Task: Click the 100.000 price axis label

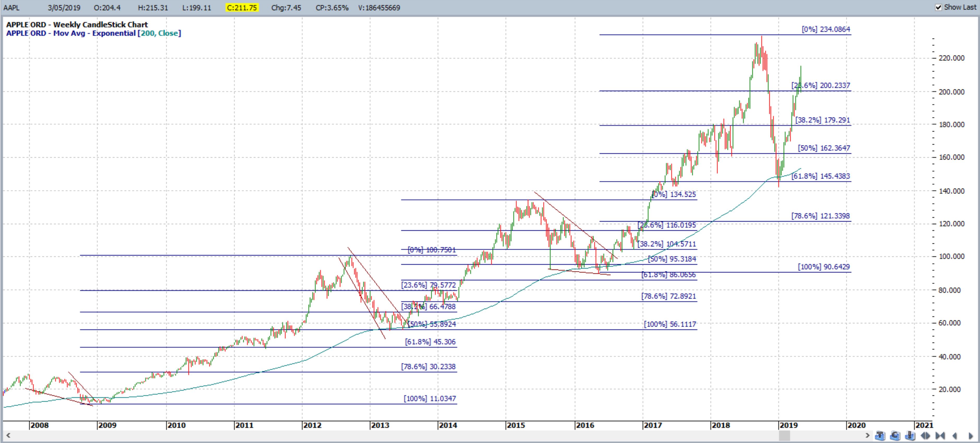Action: click(952, 257)
